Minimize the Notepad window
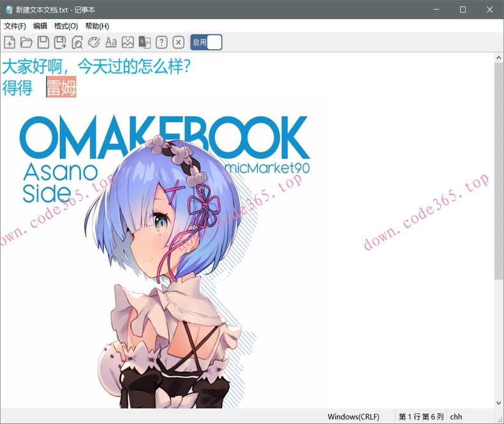The height and width of the screenshot is (424, 504). click(x=436, y=10)
